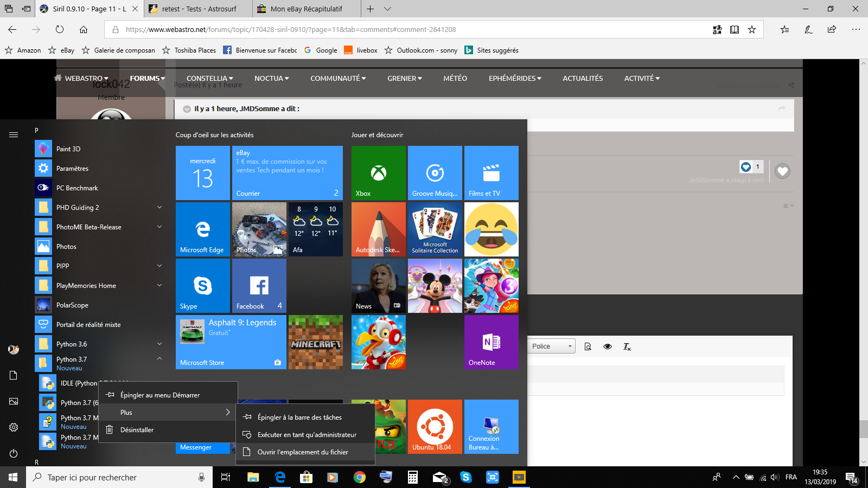
Task: Launch the Skype tile in Start menu
Action: pyautogui.click(x=203, y=286)
